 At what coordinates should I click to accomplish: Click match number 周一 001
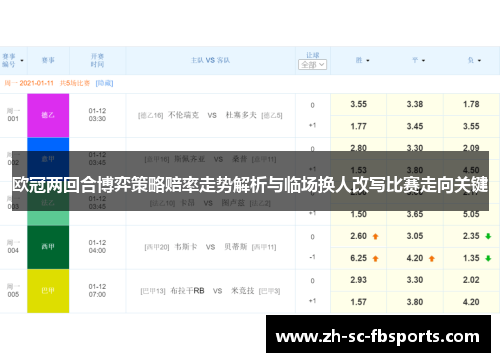[x=13, y=115]
